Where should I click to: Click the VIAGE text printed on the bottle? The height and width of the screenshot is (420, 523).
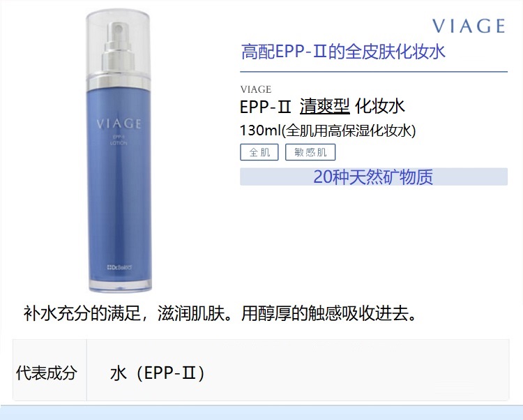(119, 123)
